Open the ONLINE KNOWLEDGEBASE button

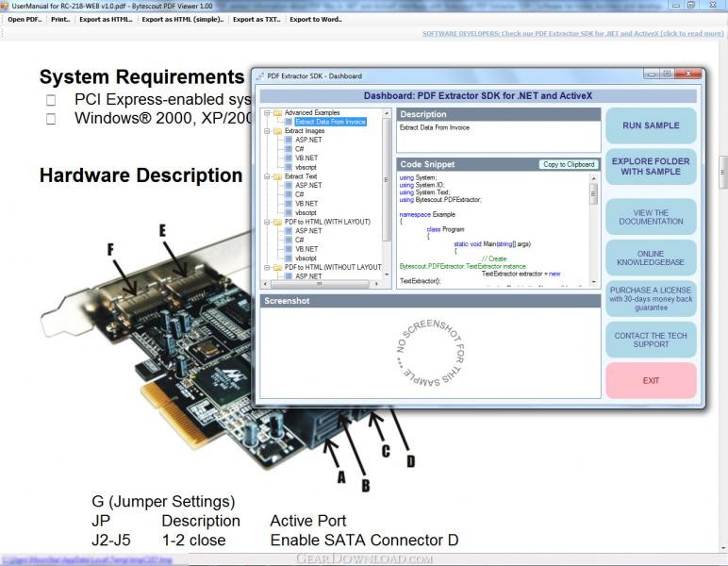pyautogui.click(x=651, y=258)
